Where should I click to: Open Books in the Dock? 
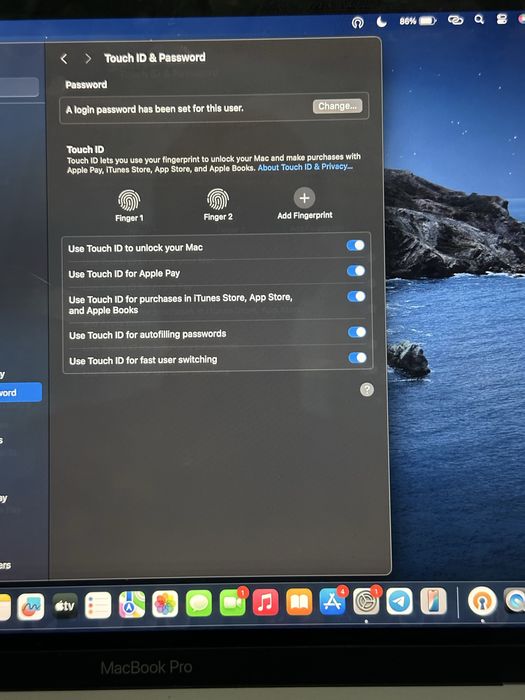299,602
